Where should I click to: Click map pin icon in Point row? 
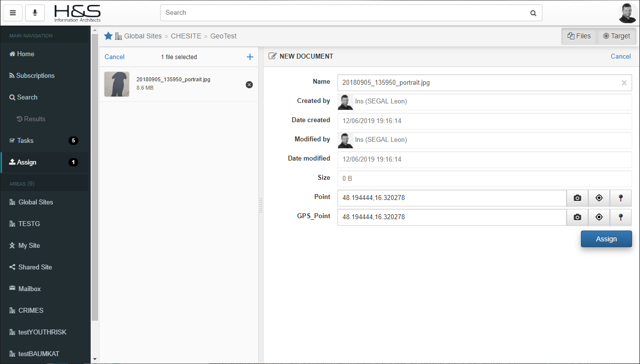[x=621, y=198]
